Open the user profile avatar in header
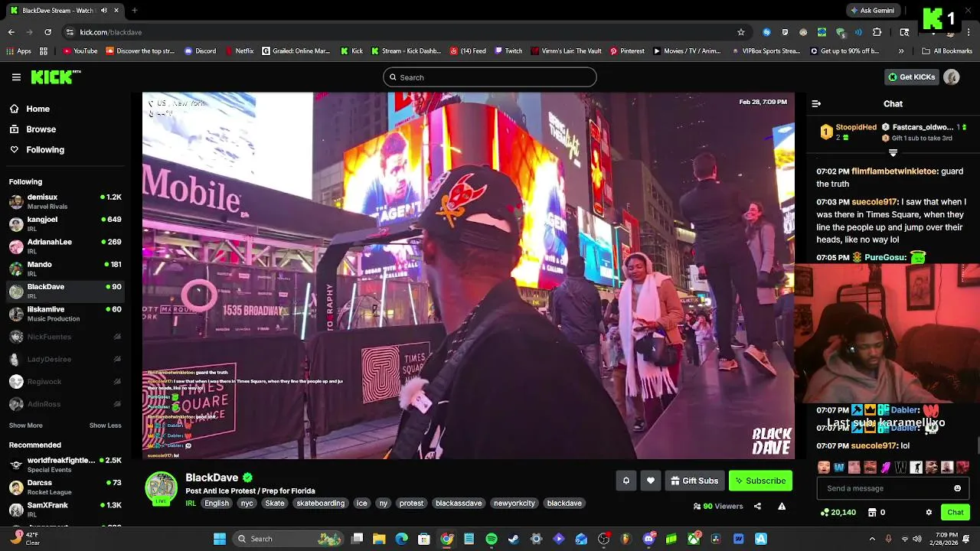The image size is (980, 551). (x=952, y=77)
